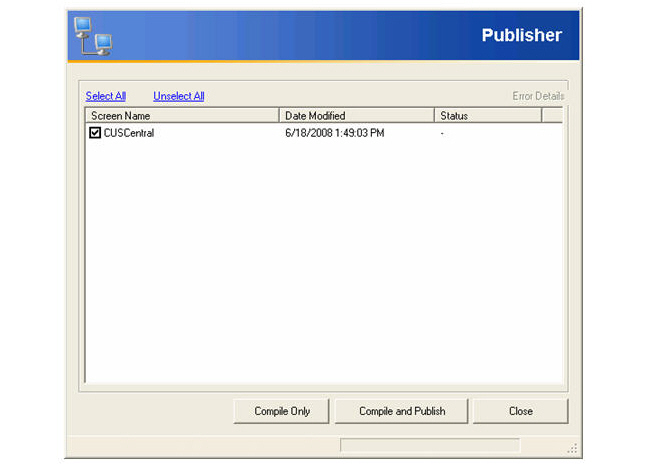Sort by the Date Modified column header
Image resolution: width=648 pixels, height=464 pixels.
point(357,116)
